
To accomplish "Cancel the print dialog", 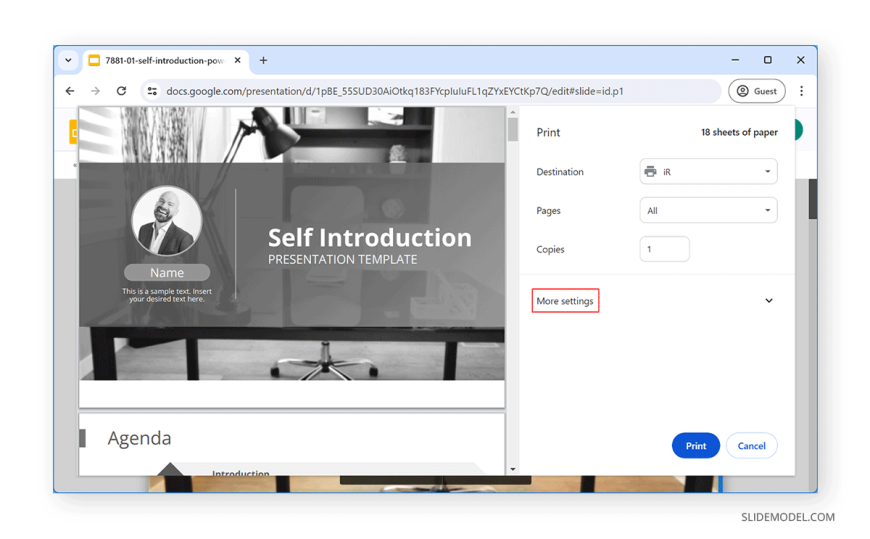I will 751,446.
